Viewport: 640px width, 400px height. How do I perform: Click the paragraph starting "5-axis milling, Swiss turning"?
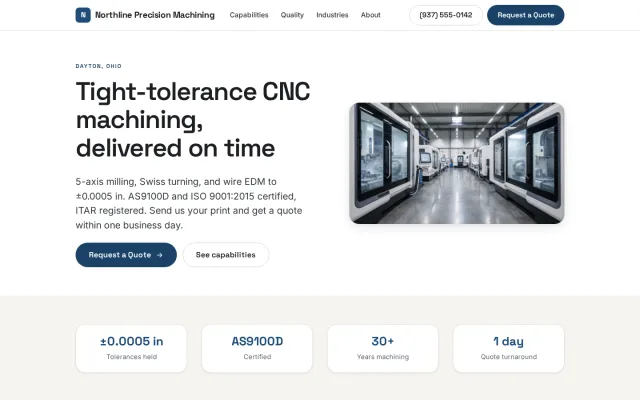tap(189, 203)
